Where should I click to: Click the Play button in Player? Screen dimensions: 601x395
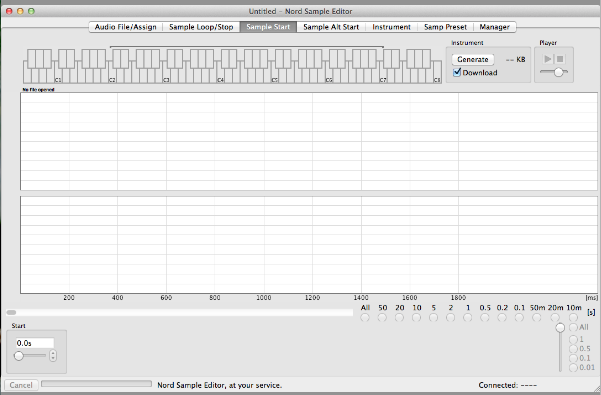(548, 59)
